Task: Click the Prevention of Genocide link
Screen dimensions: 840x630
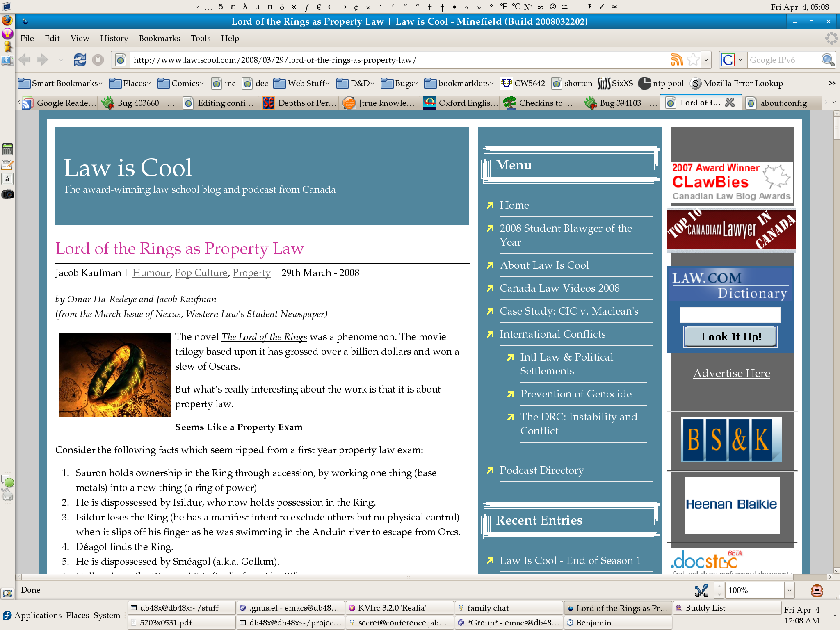Action: coord(576,394)
